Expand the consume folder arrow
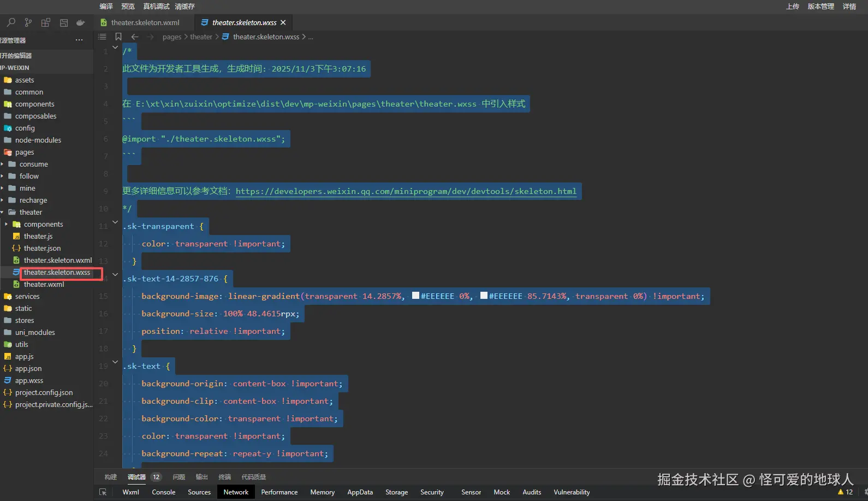The height and width of the screenshot is (501, 868). (x=2, y=164)
